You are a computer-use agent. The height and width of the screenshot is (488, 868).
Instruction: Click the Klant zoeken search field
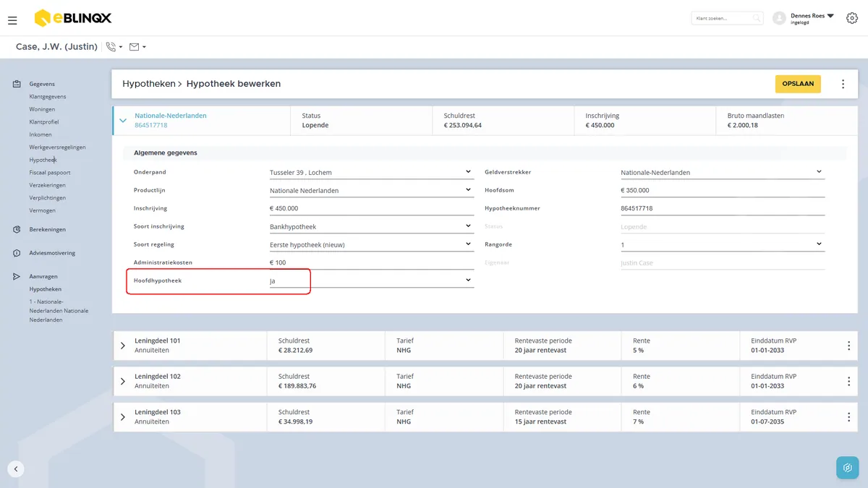(x=728, y=18)
